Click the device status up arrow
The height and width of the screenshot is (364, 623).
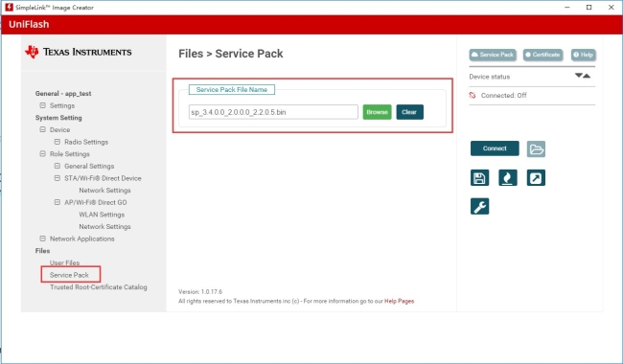(587, 76)
